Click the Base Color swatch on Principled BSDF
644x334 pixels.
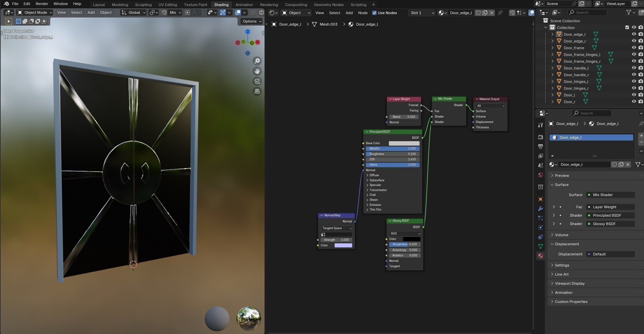click(x=404, y=143)
